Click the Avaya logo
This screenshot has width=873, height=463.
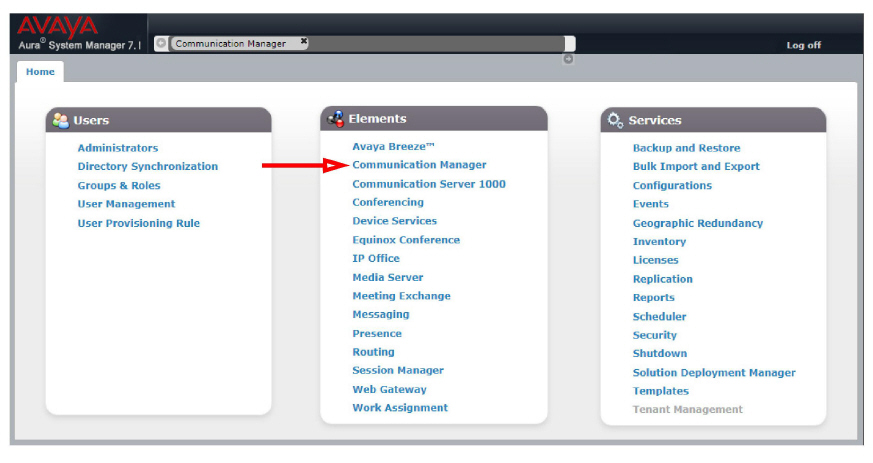tap(57, 26)
